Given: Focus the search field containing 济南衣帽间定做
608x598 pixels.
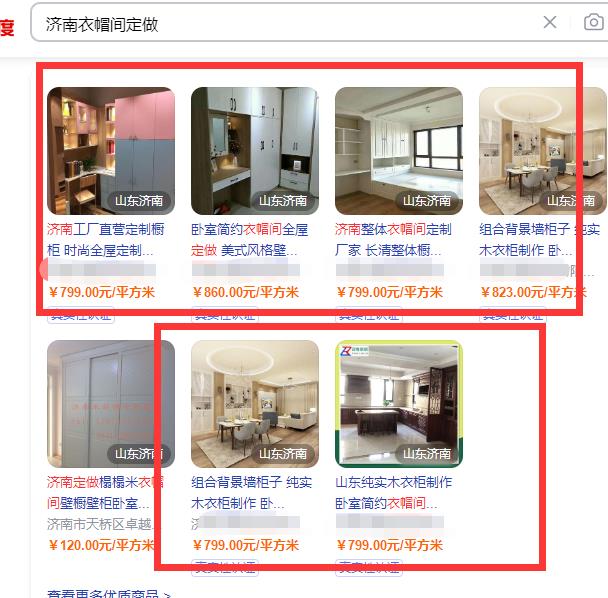Looking at the screenshot, I should click(287, 22).
